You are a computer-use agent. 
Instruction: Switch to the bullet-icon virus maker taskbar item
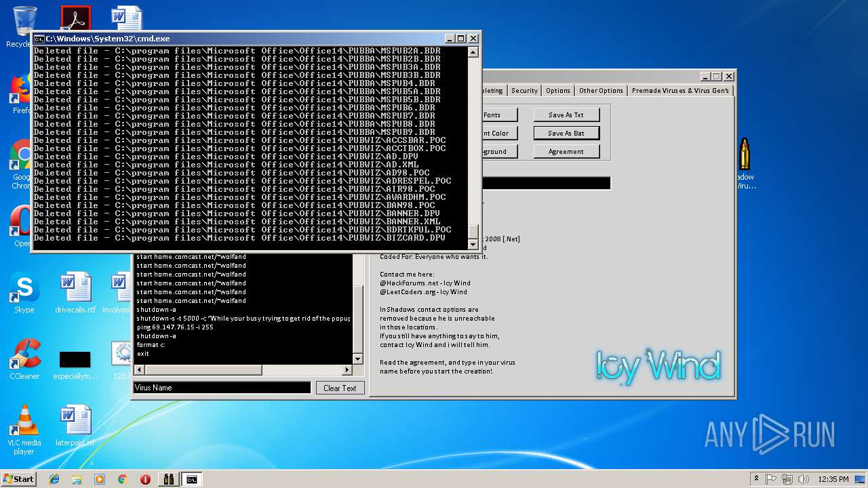coord(168,479)
